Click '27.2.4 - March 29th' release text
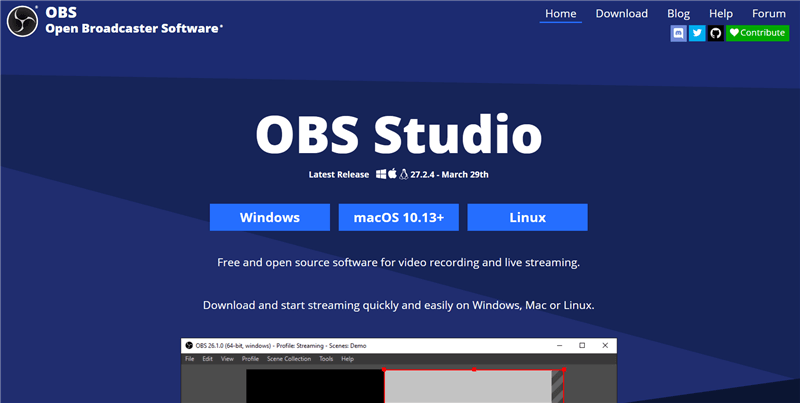Image resolution: width=800 pixels, height=403 pixels. 449,174
